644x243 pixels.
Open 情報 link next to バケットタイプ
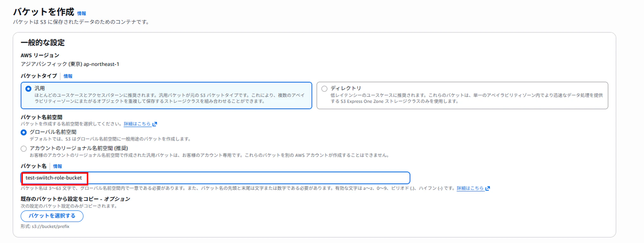coord(68,76)
